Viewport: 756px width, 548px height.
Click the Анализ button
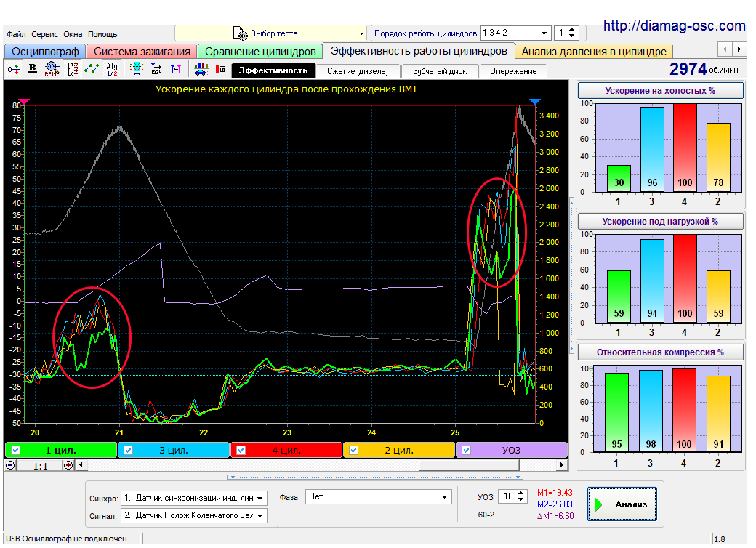tap(622, 504)
